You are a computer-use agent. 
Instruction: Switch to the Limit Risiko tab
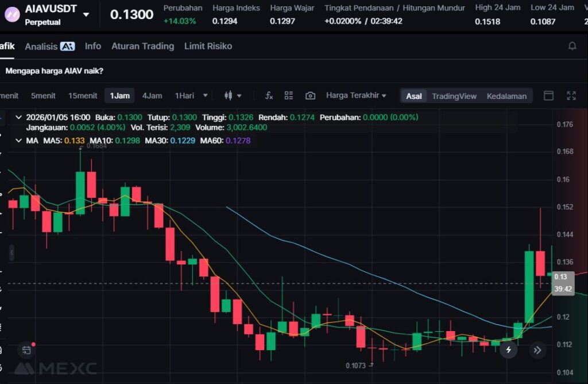click(208, 46)
